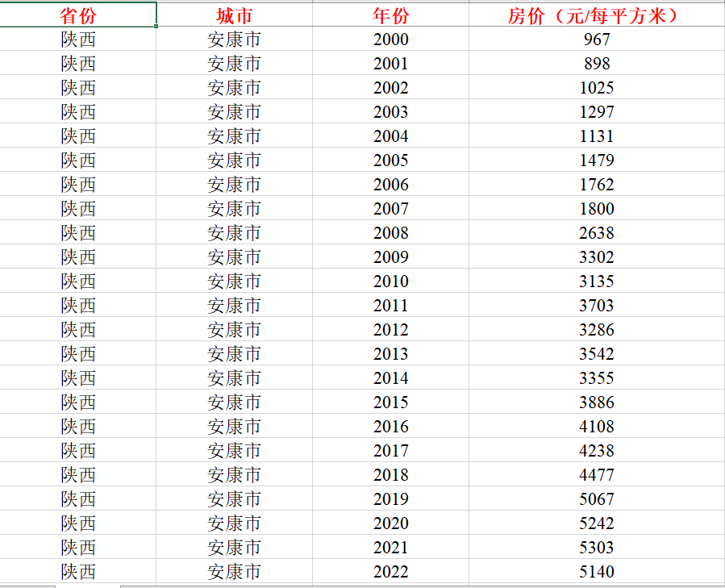Select the price cell 3355
Viewport: 725px width, 588px height.
coord(597,377)
